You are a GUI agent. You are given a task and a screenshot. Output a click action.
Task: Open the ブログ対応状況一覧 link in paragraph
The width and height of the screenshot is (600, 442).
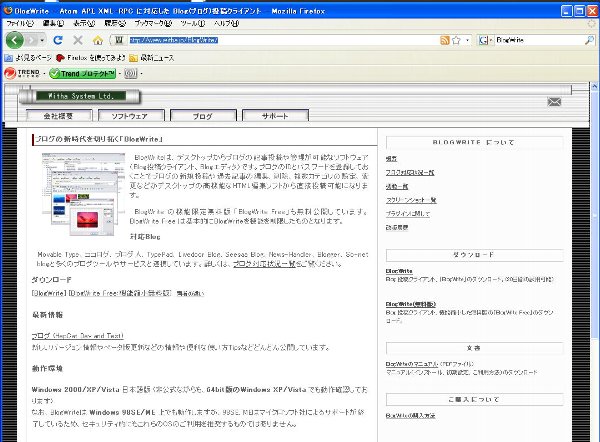pos(264,264)
